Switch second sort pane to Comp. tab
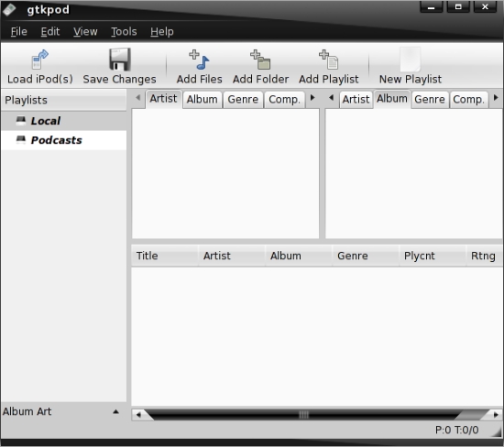The image size is (504, 447). [x=468, y=99]
